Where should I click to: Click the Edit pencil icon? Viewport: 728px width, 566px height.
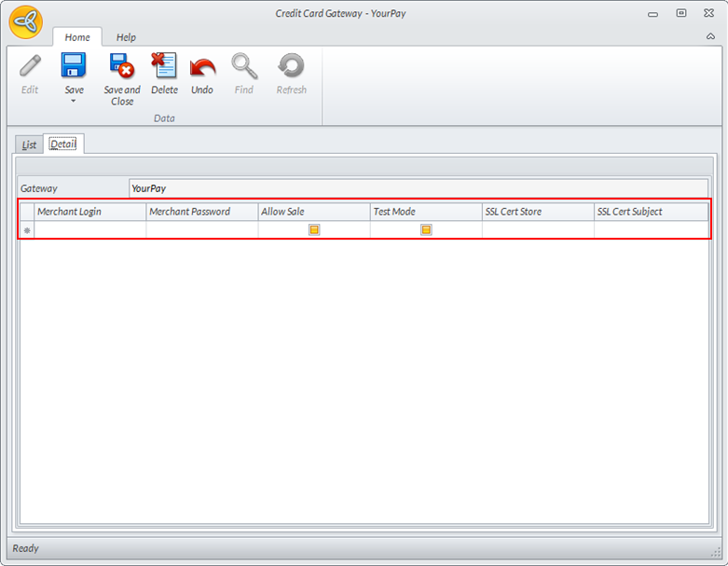pos(30,67)
